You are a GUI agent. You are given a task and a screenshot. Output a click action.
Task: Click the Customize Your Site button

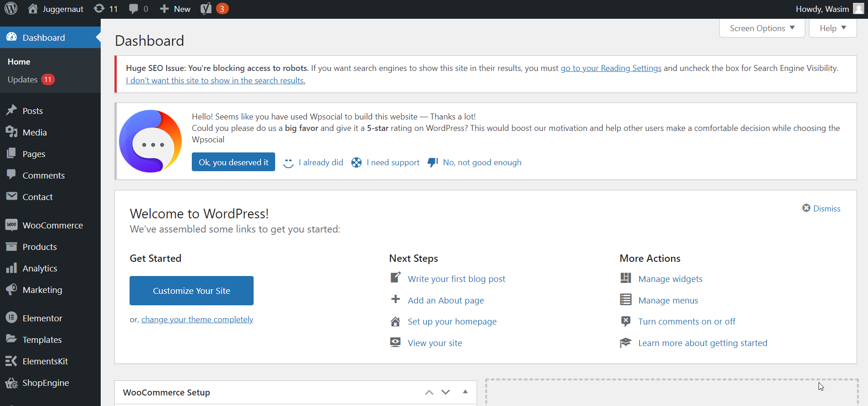click(191, 291)
